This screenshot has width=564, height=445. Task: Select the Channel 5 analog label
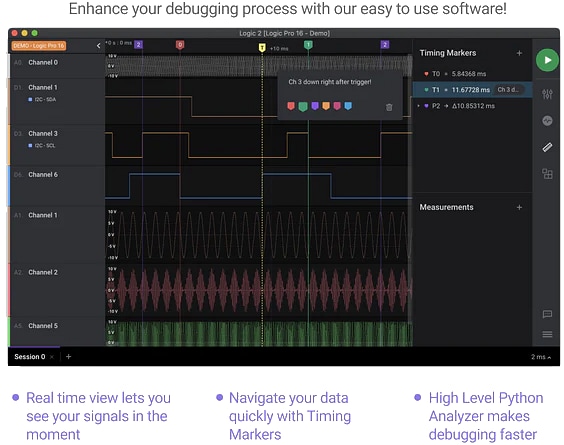(x=43, y=326)
